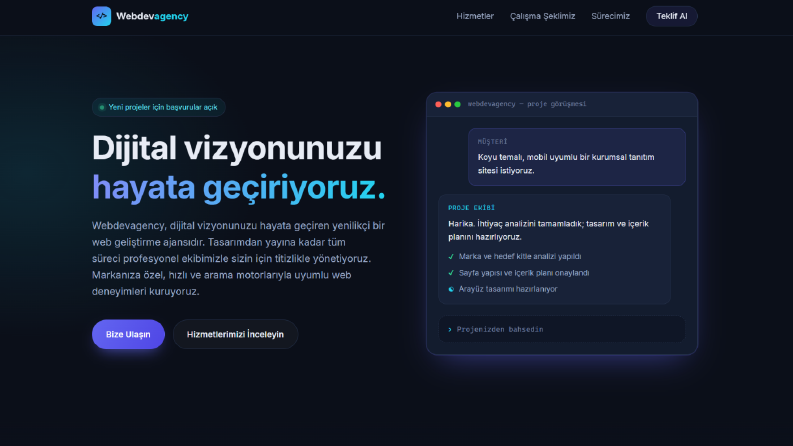The height and width of the screenshot is (446, 793).
Task: Open the Çalışma Şeklimiz nav link
Action: (x=543, y=16)
